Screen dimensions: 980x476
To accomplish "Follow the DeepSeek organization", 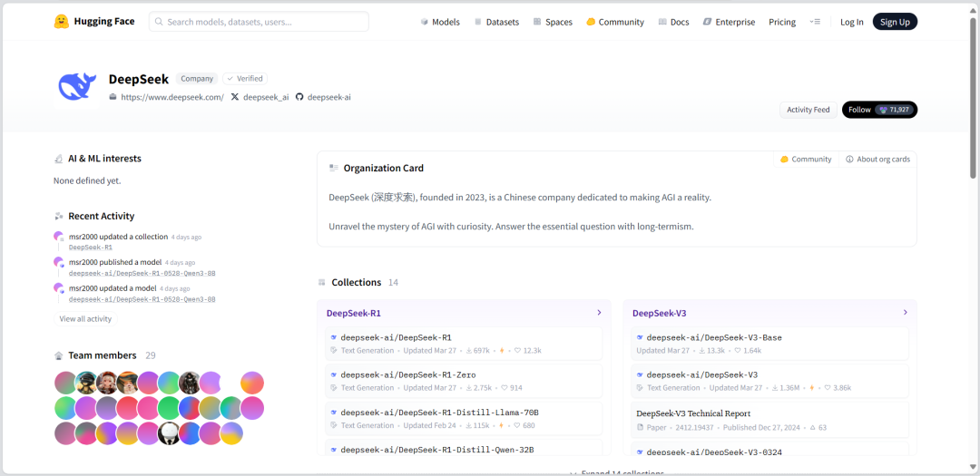I will pos(879,110).
